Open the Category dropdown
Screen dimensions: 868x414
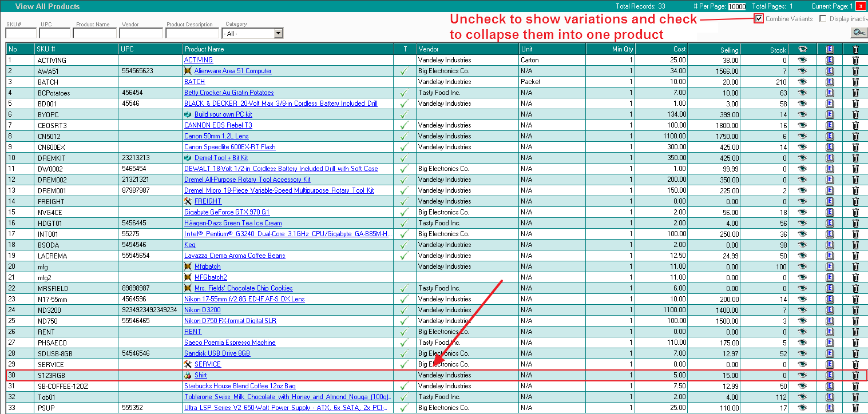278,34
